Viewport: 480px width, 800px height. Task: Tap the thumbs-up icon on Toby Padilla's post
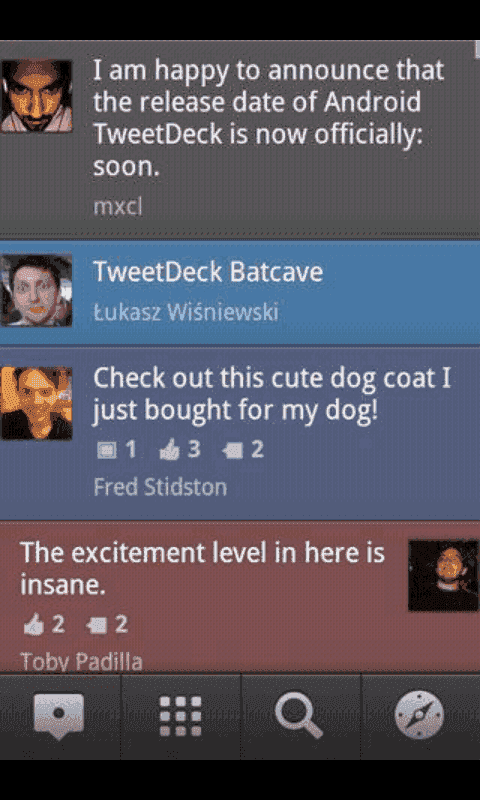tap(34, 626)
